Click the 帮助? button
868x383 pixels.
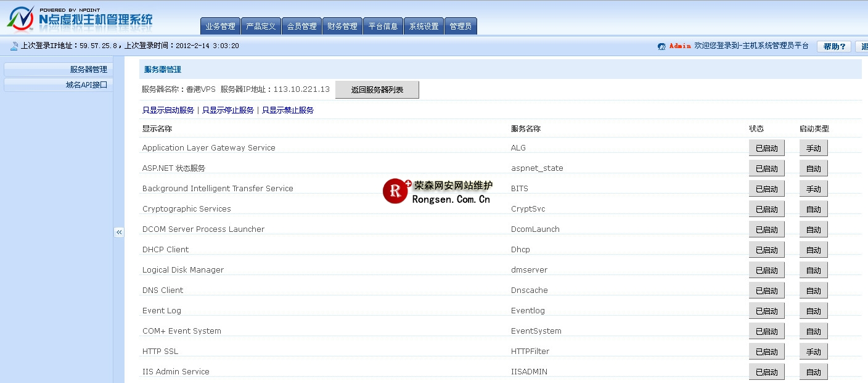coord(833,46)
